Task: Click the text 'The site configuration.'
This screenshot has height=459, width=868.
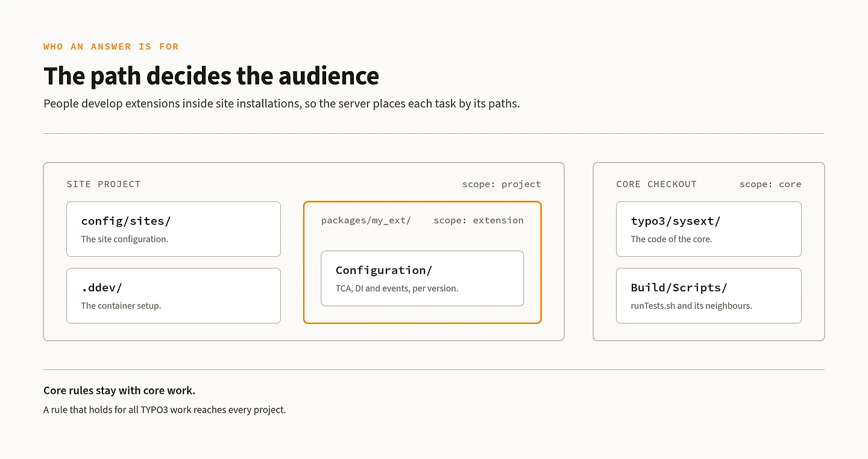Action: 125,239
